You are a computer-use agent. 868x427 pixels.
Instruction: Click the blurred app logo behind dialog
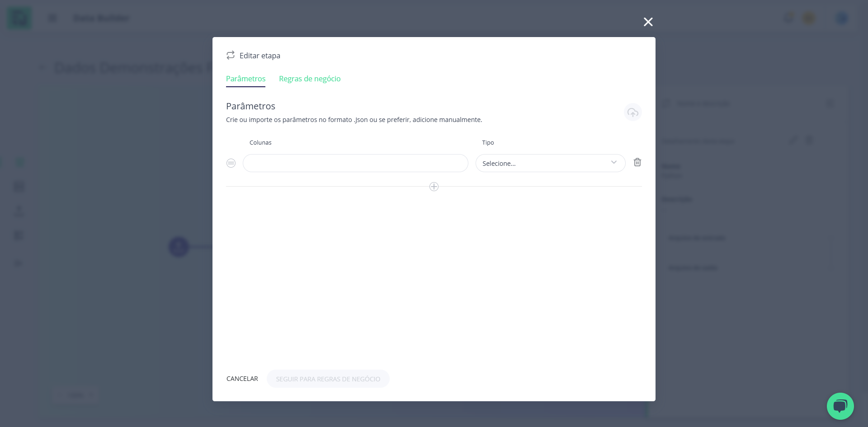click(x=19, y=18)
